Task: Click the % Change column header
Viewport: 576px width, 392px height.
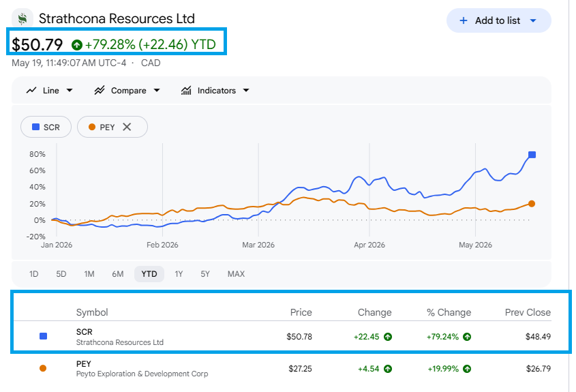Action: tap(449, 312)
